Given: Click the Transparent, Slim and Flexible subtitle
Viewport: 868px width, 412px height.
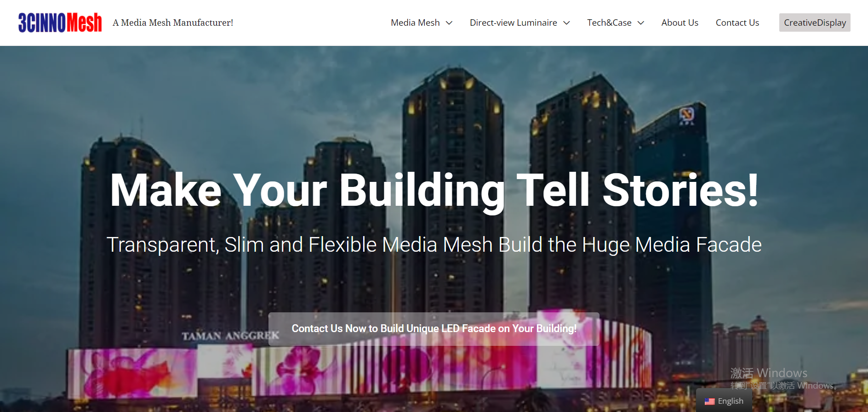Looking at the screenshot, I should coord(434,244).
